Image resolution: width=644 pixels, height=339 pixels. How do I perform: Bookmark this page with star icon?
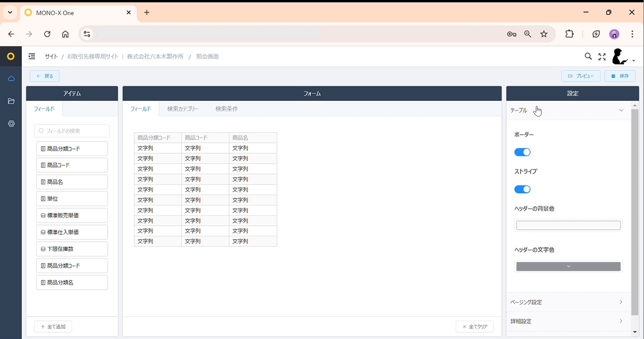pos(544,34)
